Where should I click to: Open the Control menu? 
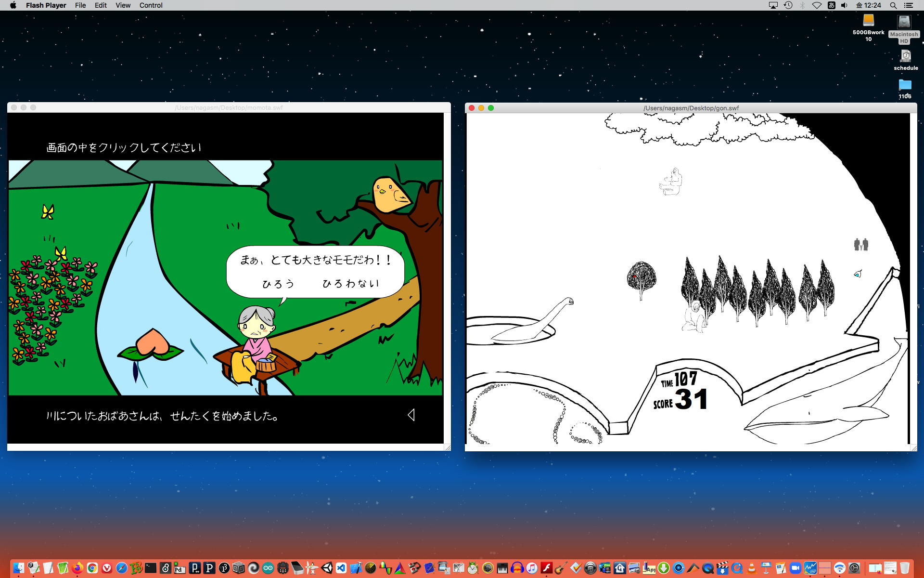[x=151, y=5]
